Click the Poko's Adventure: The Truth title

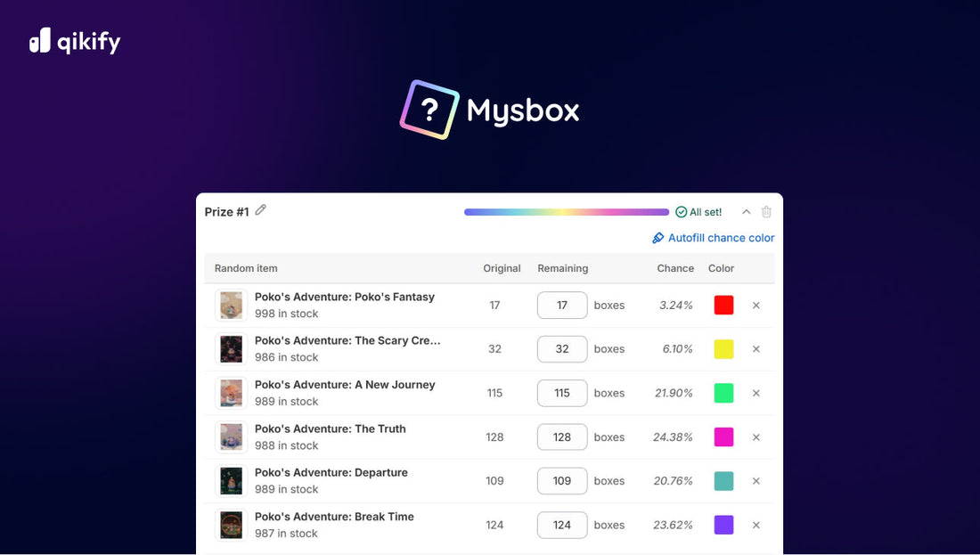point(330,428)
